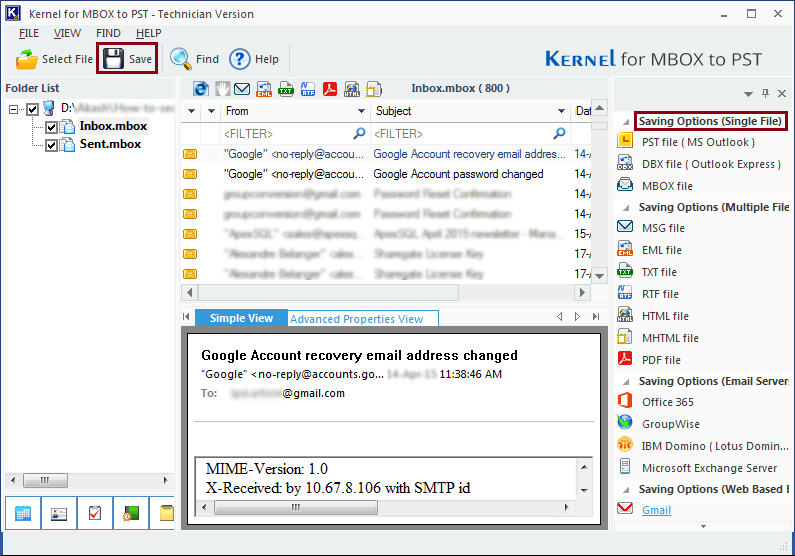Image resolution: width=795 pixels, height=556 pixels.
Task: Open the Subject column dropdown arrow
Action: (x=561, y=111)
